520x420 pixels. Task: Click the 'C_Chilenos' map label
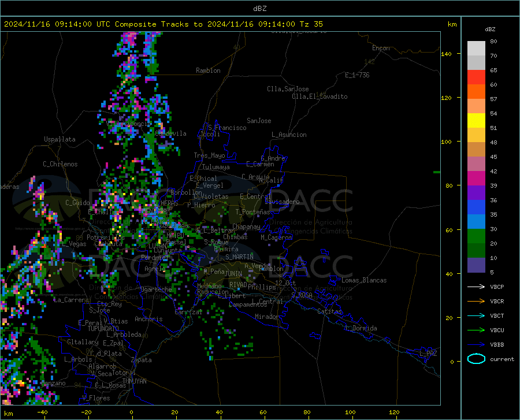coord(60,164)
